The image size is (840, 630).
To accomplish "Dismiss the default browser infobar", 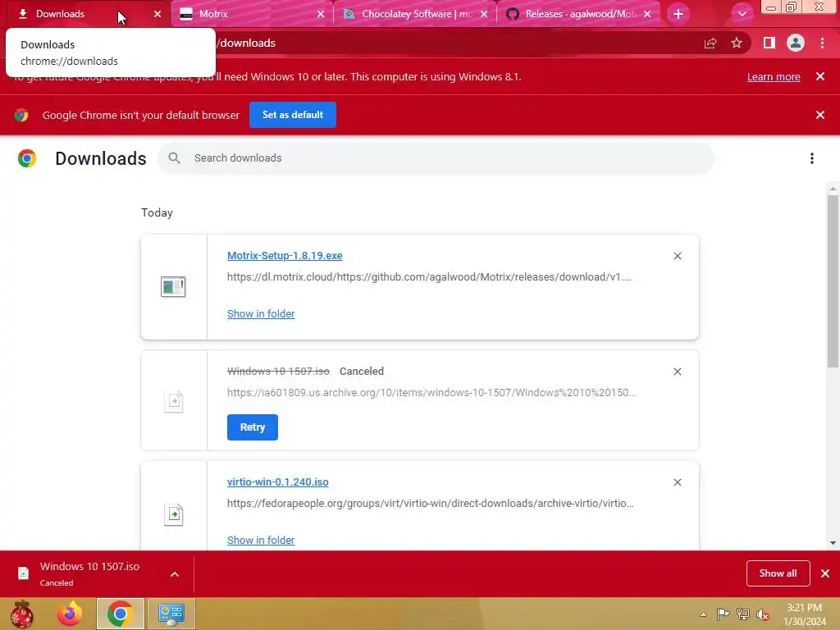I will (x=820, y=115).
